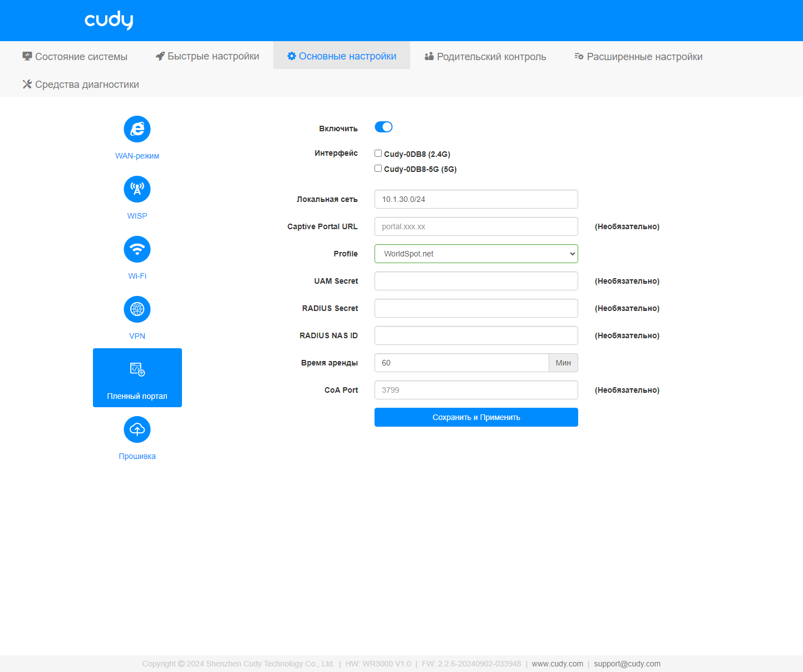
Task: Select the Пленный портал sidebar tile
Action: coord(137,378)
